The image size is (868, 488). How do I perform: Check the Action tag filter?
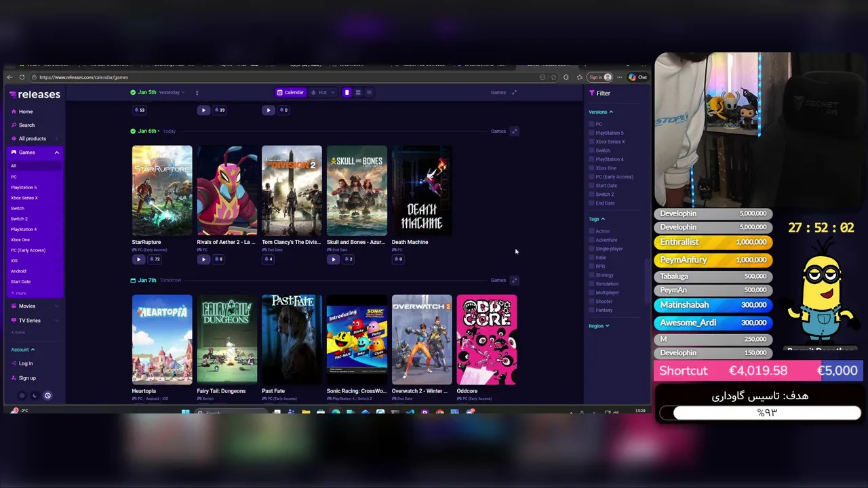click(x=591, y=231)
